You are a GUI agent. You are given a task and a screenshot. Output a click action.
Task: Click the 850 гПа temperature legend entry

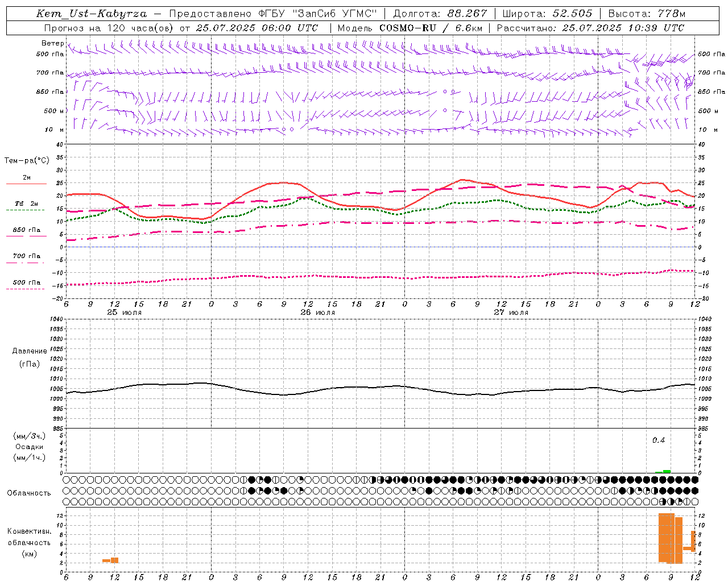coord(26,230)
